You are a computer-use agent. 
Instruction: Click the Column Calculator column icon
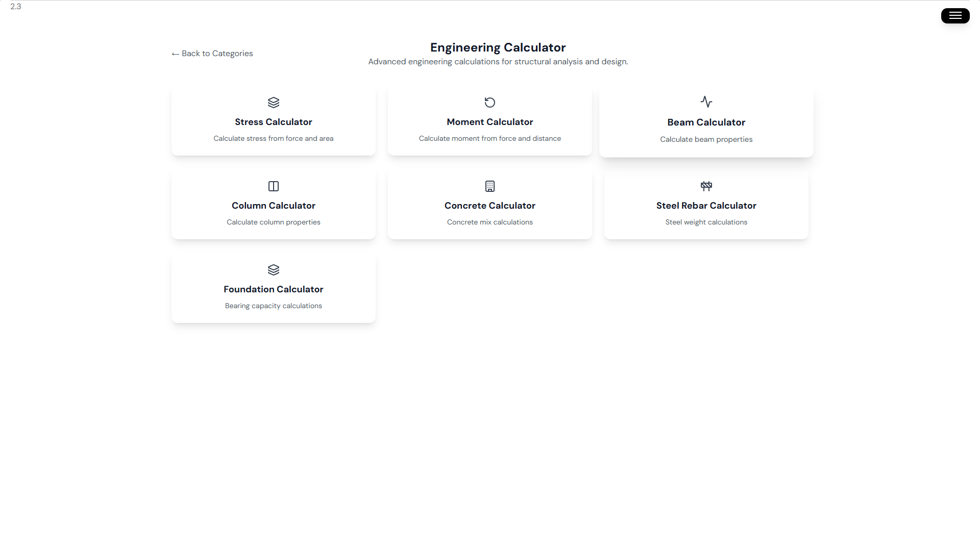pyautogui.click(x=274, y=186)
